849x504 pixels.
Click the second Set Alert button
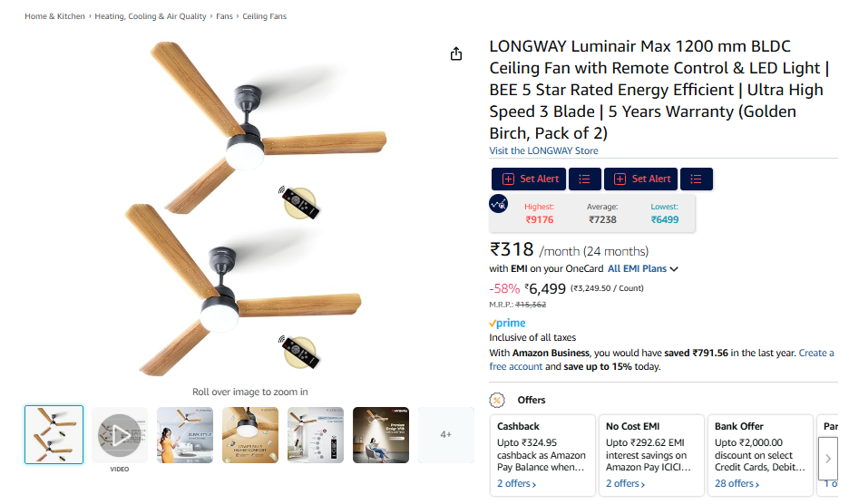(x=640, y=179)
